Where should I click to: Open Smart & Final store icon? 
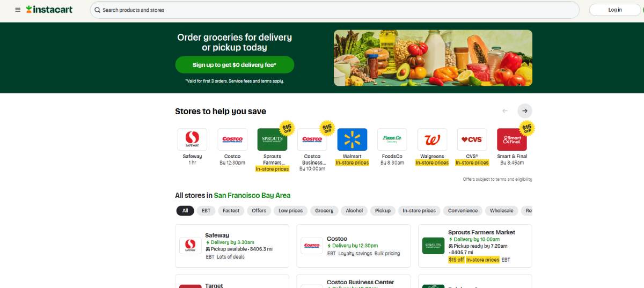pyautogui.click(x=512, y=139)
